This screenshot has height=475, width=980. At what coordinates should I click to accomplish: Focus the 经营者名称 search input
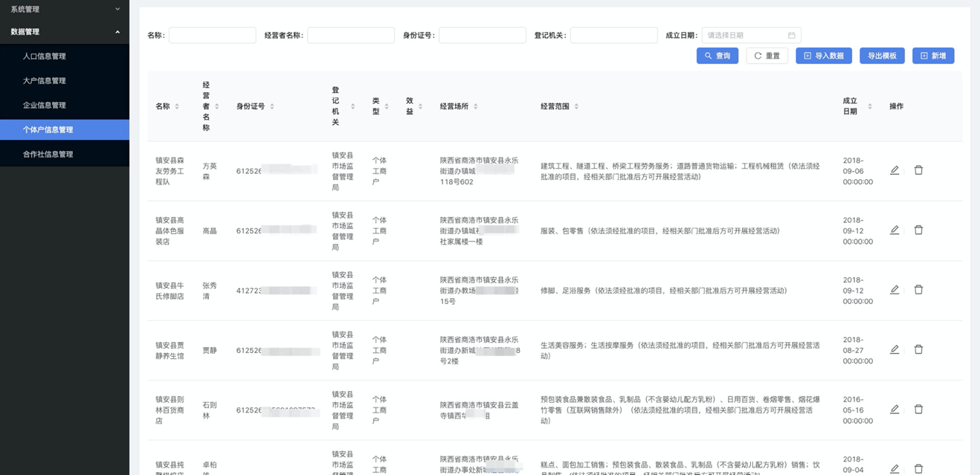coord(351,35)
